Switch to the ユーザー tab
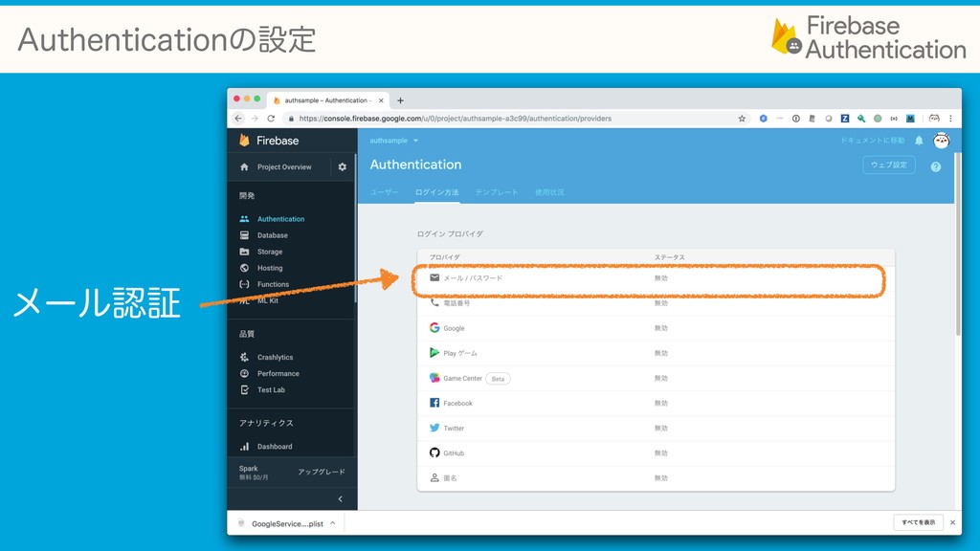The image size is (980, 551). [x=384, y=192]
